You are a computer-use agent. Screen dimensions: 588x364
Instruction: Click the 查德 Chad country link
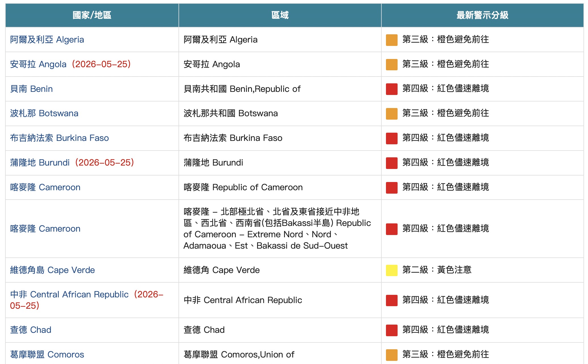point(31,330)
